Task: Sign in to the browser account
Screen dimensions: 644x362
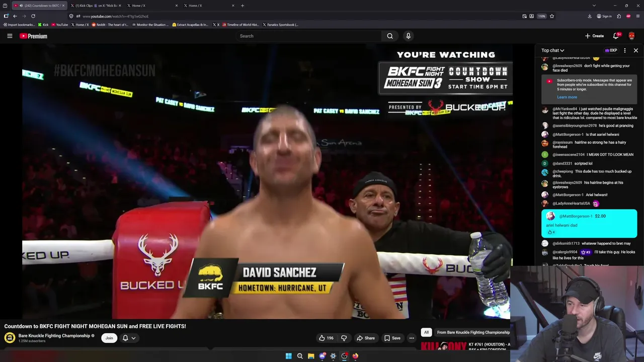Action: point(604,16)
